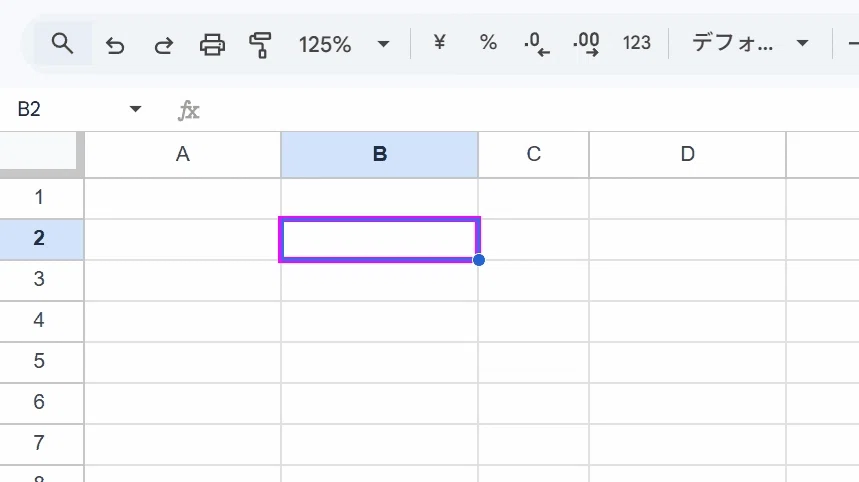Redo the last undone action
Viewport: 859px width, 482px height.
pyautogui.click(x=163, y=45)
